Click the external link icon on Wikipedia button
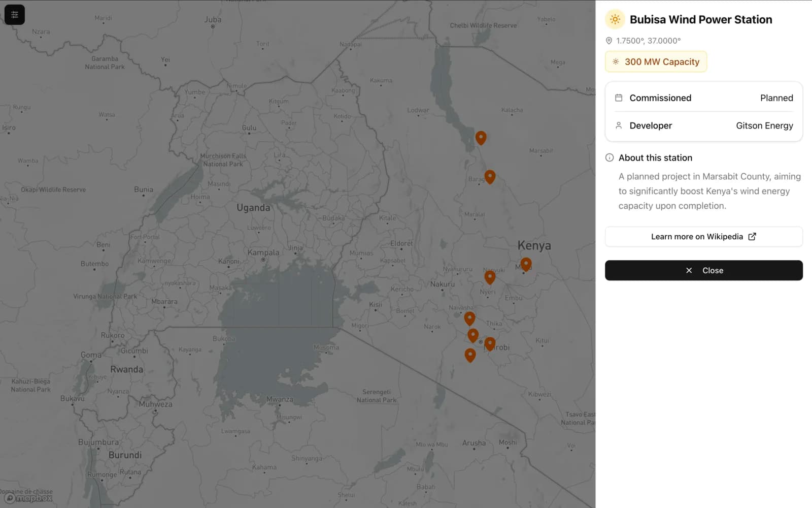The image size is (812, 508). click(752, 236)
